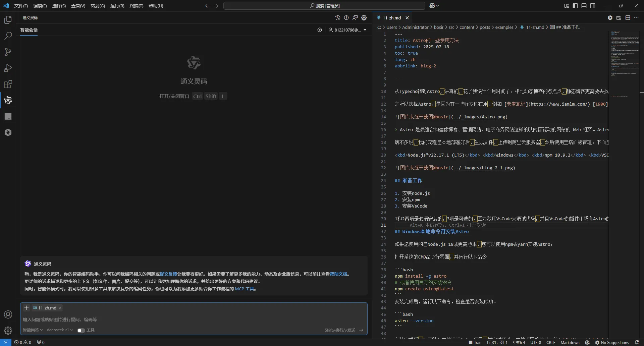Focus the 搜索 [管理员] command center box
This screenshot has width=644, height=346.
click(x=324, y=6)
